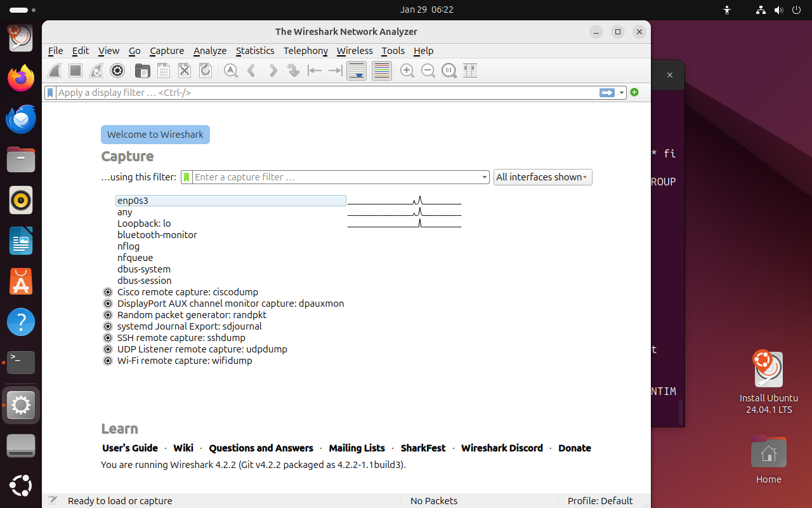Image resolution: width=812 pixels, height=508 pixels.
Task: Open the Wiki link
Action: [x=183, y=448]
